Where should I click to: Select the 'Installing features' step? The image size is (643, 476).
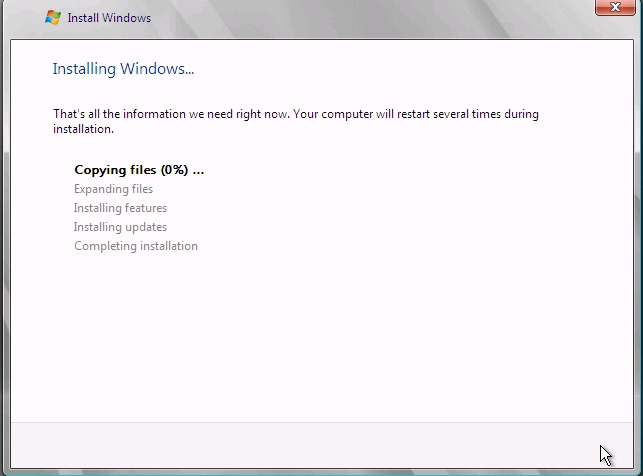(120, 208)
